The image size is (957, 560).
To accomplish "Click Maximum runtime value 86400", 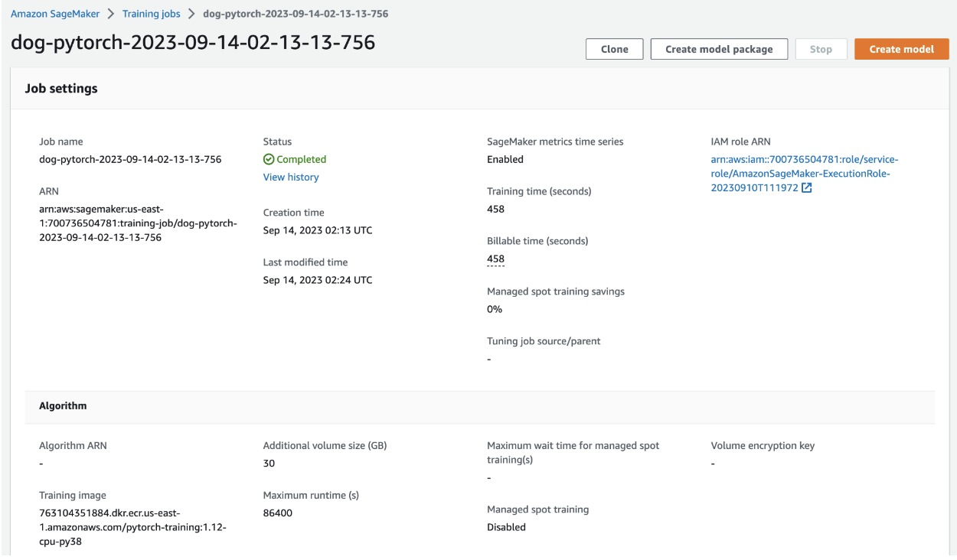I will [278, 513].
